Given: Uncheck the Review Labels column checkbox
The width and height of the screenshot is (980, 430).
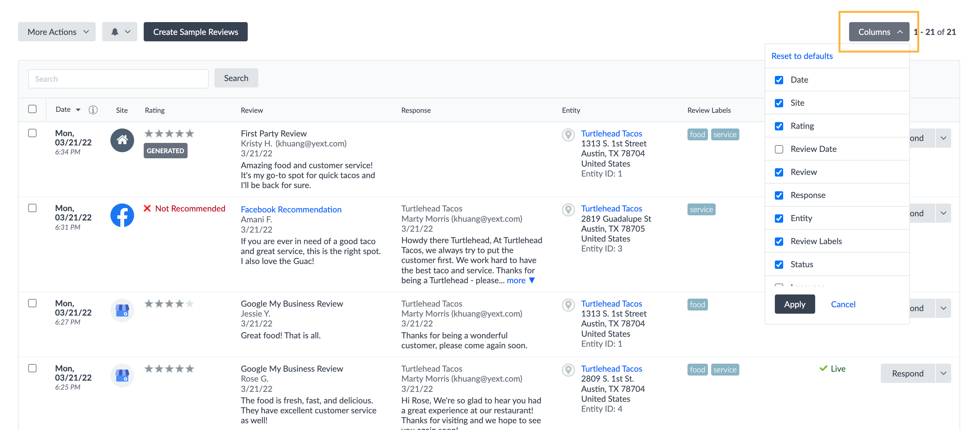Looking at the screenshot, I should click(779, 241).
